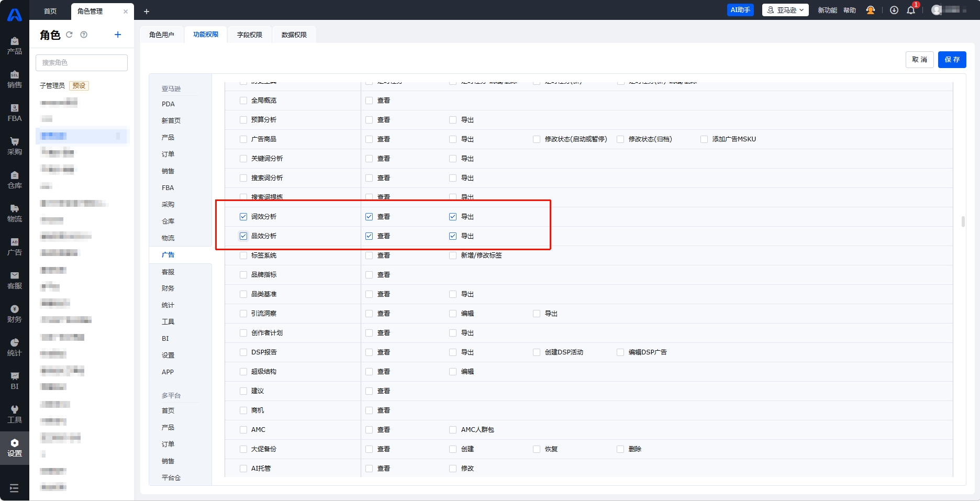Close the 角色管理 tab
This screenshot has height=501, width=980.
pos(126,12)
